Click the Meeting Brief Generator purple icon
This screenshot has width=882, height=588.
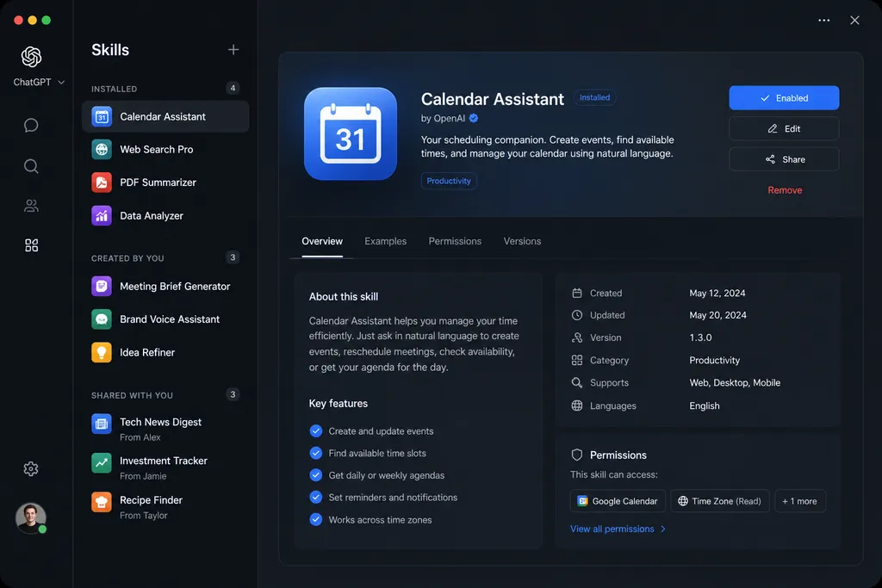102,286
